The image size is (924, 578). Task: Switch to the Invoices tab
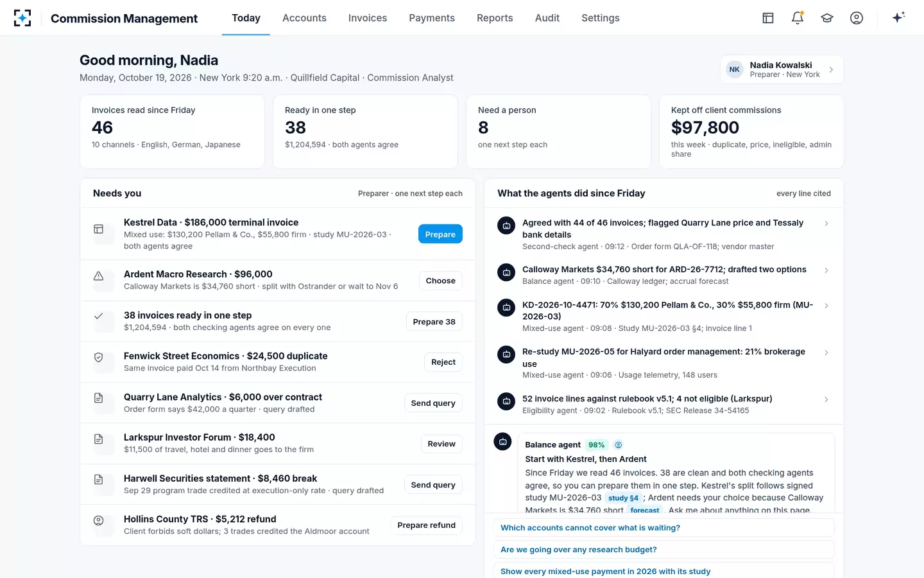368,18
